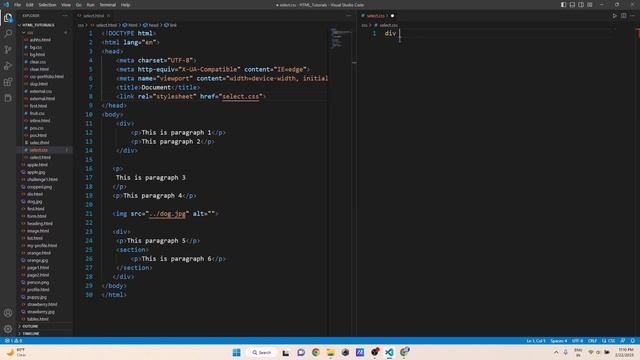Open the Manage gear icon
The height and width of the screenshot is (360, 640).
pyautogui.click(x=8, y=329)
